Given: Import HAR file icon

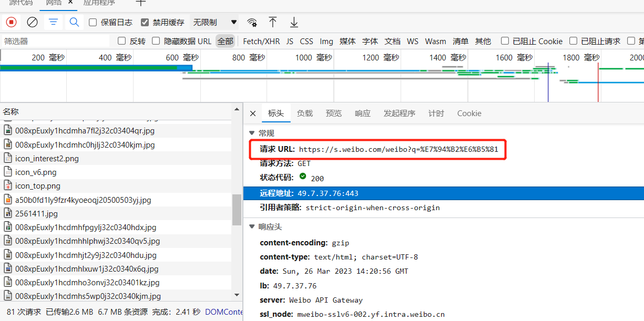Looking at the screenshot, I should click(273, 22).
